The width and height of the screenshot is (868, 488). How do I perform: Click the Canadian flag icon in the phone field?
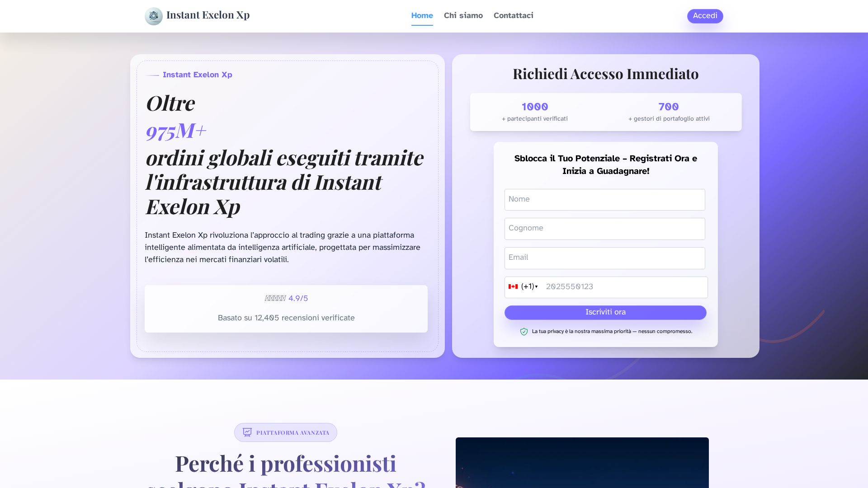coord(513,286)
